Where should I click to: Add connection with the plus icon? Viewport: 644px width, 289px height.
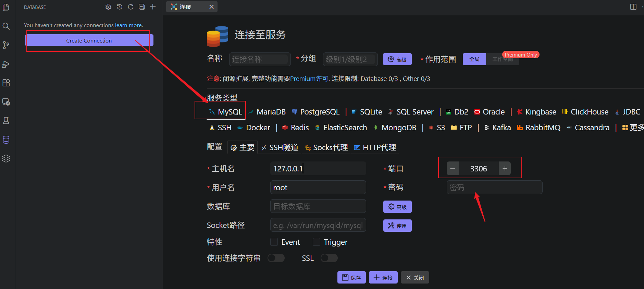[153, 7]
